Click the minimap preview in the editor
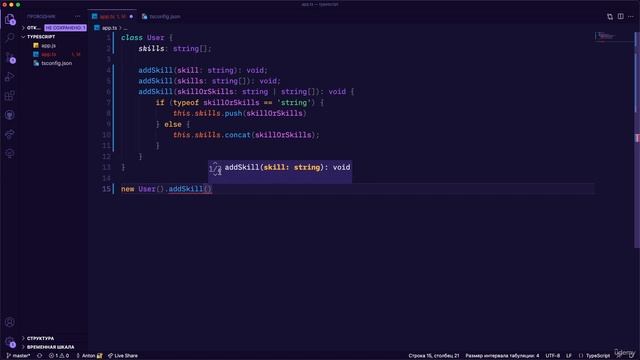The image size is (640, 360). point(606,36)
